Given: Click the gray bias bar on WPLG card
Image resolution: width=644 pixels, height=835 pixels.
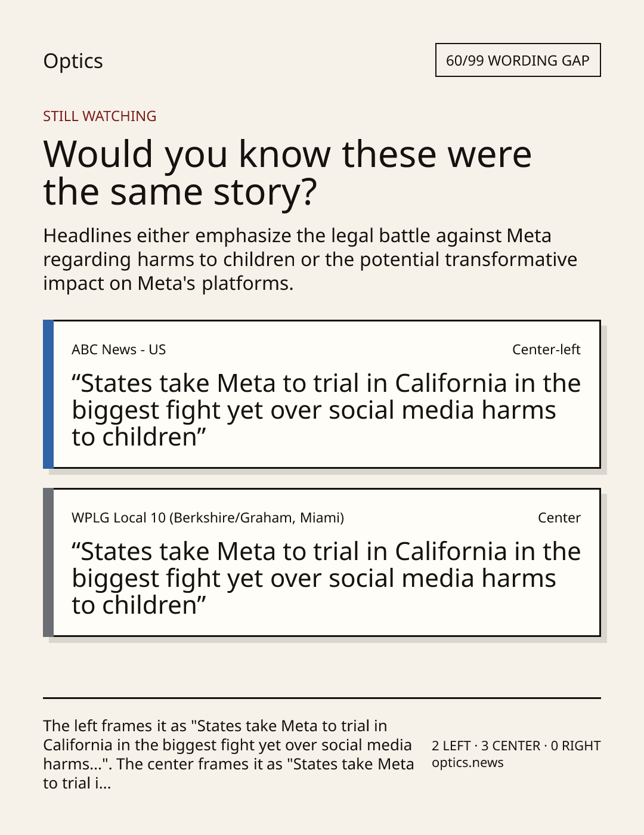Looking at the screenshot, I should coord(48,562).
